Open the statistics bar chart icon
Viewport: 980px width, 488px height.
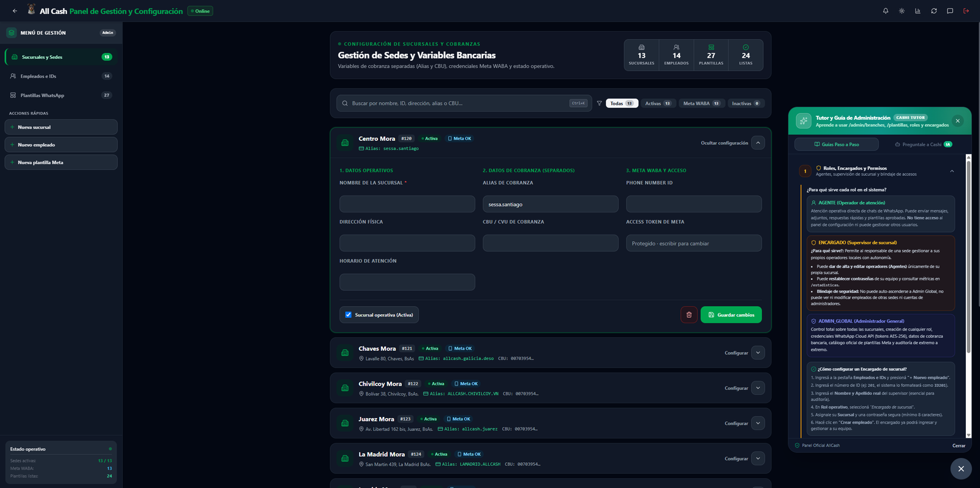click(918, 11)
